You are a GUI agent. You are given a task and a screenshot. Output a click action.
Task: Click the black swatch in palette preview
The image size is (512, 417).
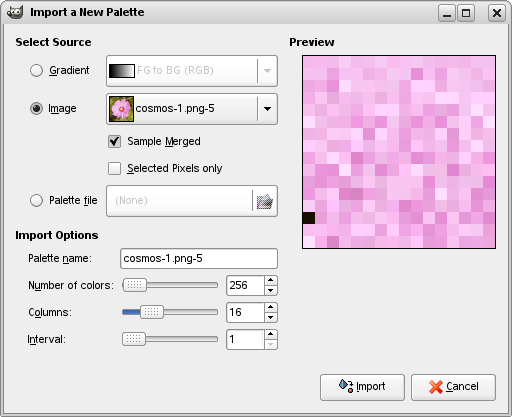[309, 218]
